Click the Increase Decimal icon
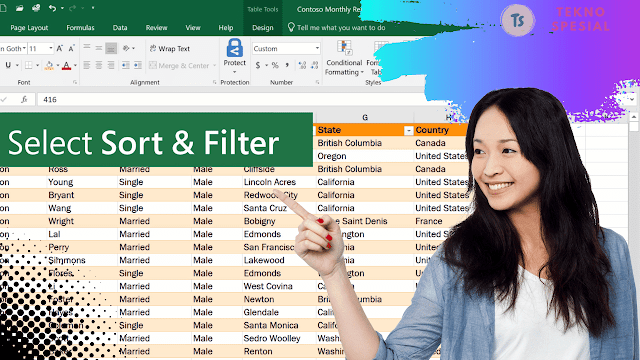 click(x=302, y=65)
